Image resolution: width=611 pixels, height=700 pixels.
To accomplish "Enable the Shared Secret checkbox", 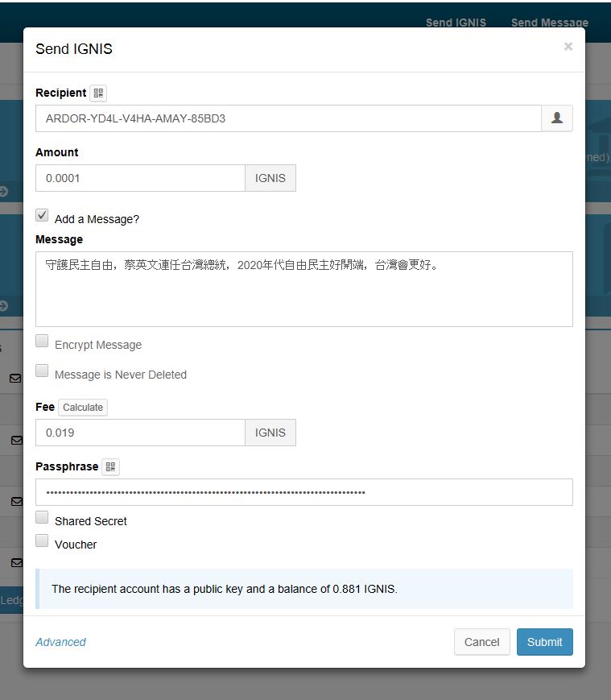I will pyautogui.click(x=42, y=518).
